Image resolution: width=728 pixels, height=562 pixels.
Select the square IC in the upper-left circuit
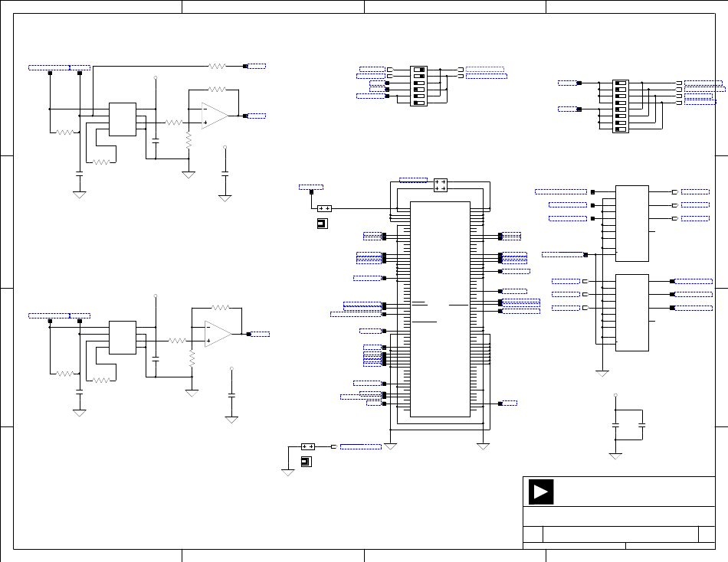pos(123,119)
